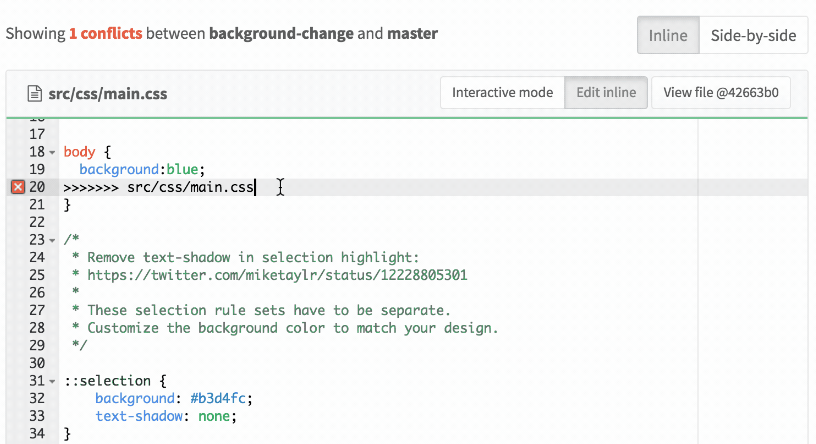
Task: Click the file icon beside src/css/main.css
Action: [35, 94]
